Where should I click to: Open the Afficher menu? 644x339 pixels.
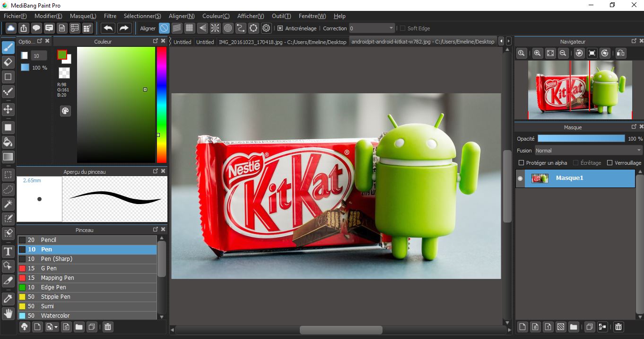point(251,16)
